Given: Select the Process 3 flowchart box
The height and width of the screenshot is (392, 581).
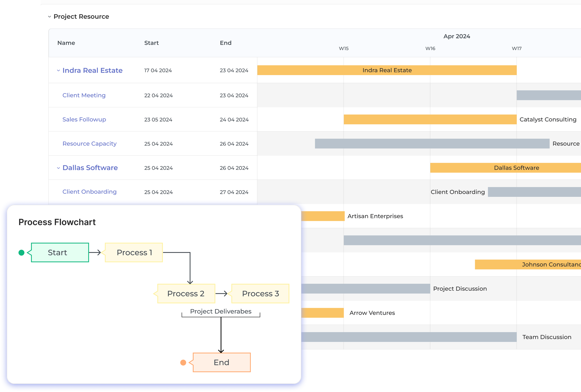Looking at the screenshot, I should tap(260, 294).
